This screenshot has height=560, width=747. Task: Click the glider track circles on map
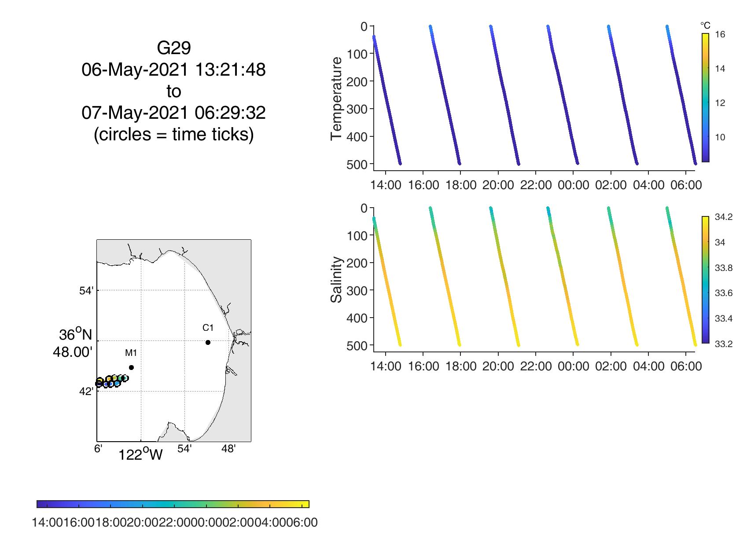pos(112,381)
